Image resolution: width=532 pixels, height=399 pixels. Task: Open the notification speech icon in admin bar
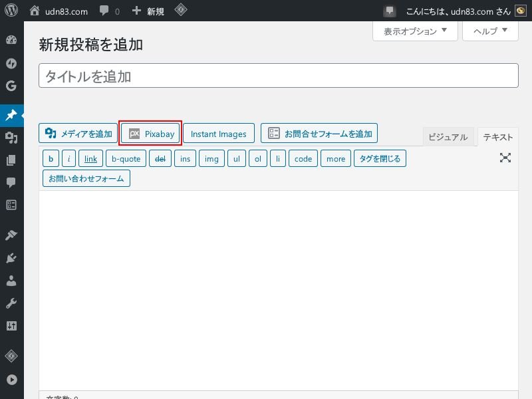coord(390,11)
